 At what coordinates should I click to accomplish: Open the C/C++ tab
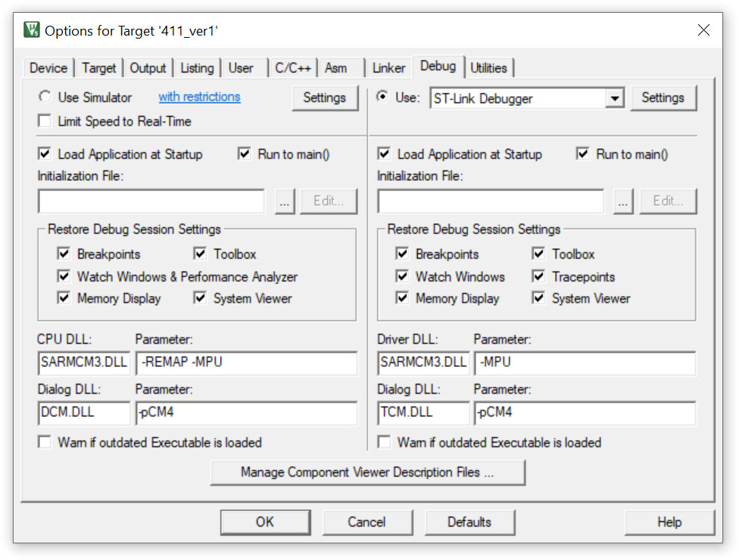[293, 68]
